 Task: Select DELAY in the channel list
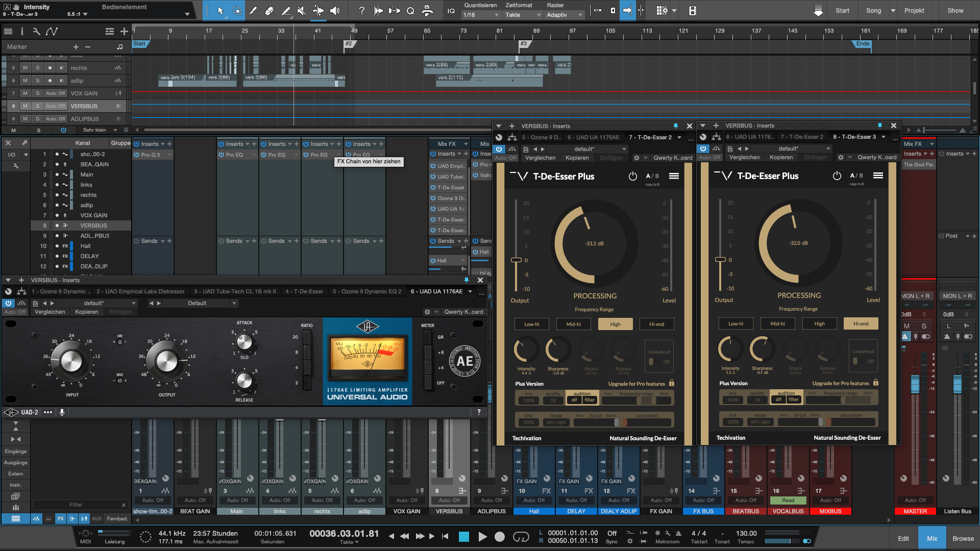tap(89, 256)
